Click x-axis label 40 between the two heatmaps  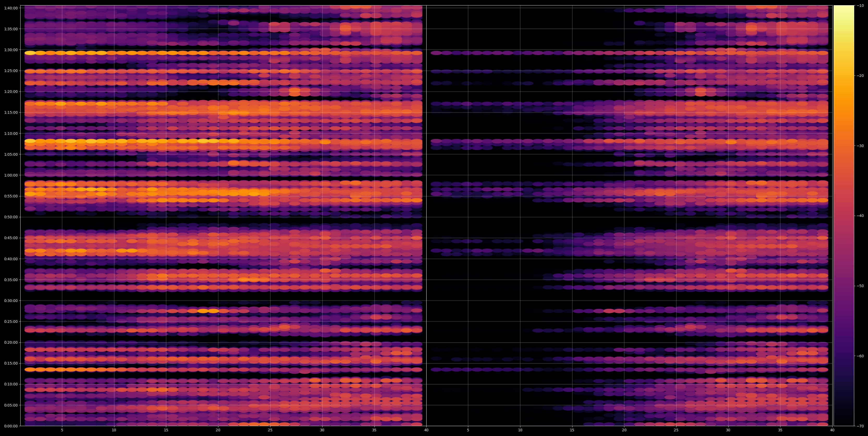click(x=426, y=430)
